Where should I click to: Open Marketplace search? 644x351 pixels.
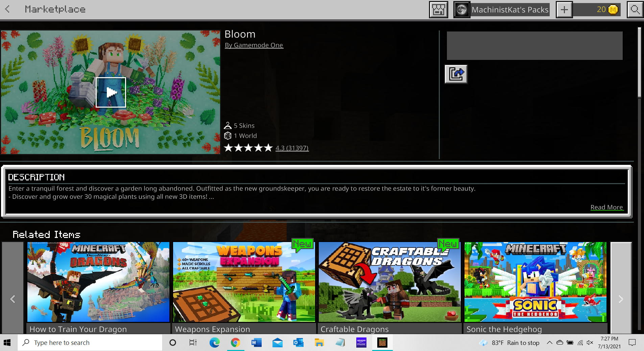coord(635,9)
